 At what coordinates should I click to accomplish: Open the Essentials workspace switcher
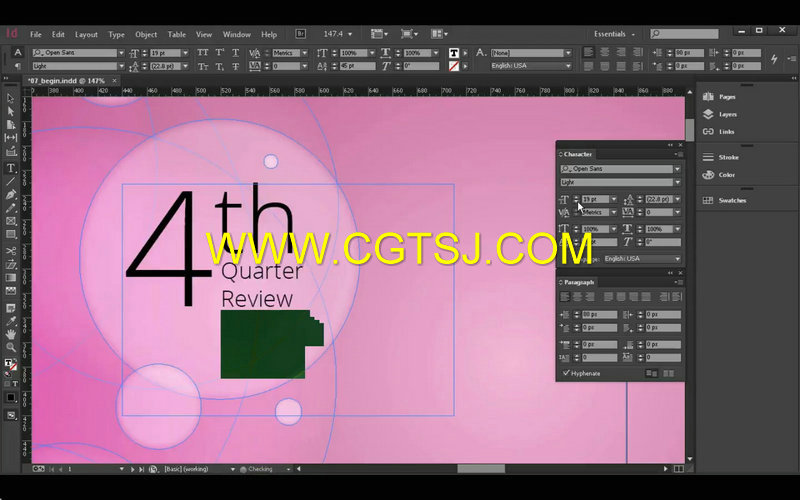point(615,34)
